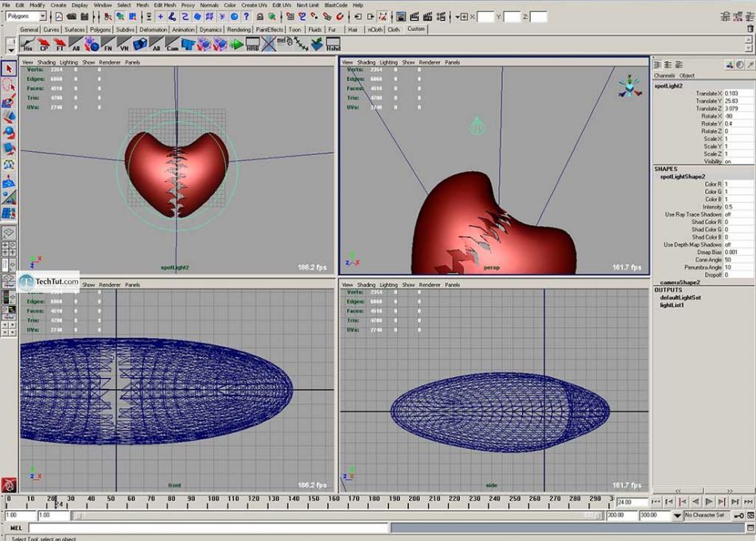The width and height of the screenshot is (756, 541).
Task: Click the HRB shelf button
Action: click(x=252, y=45)
